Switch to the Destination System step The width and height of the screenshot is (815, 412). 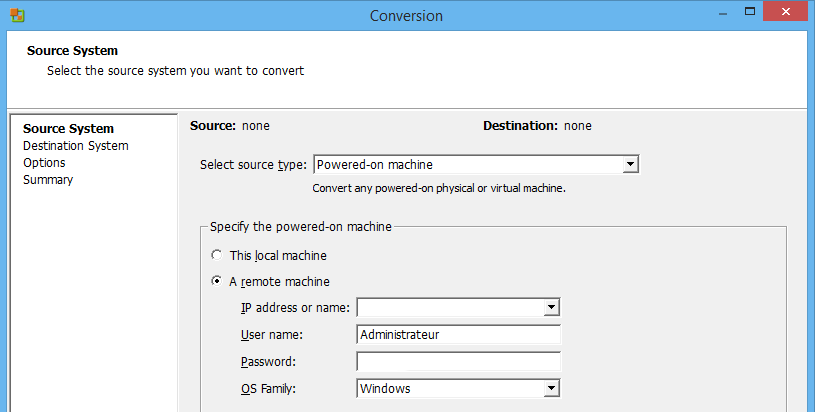click(x=76, y=146)
